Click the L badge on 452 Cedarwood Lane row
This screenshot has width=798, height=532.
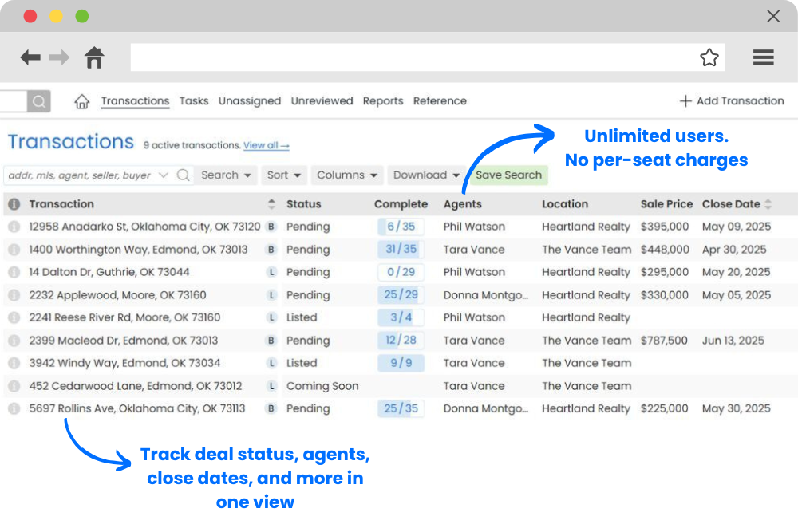pyautogui.click(x=271, y=386)
